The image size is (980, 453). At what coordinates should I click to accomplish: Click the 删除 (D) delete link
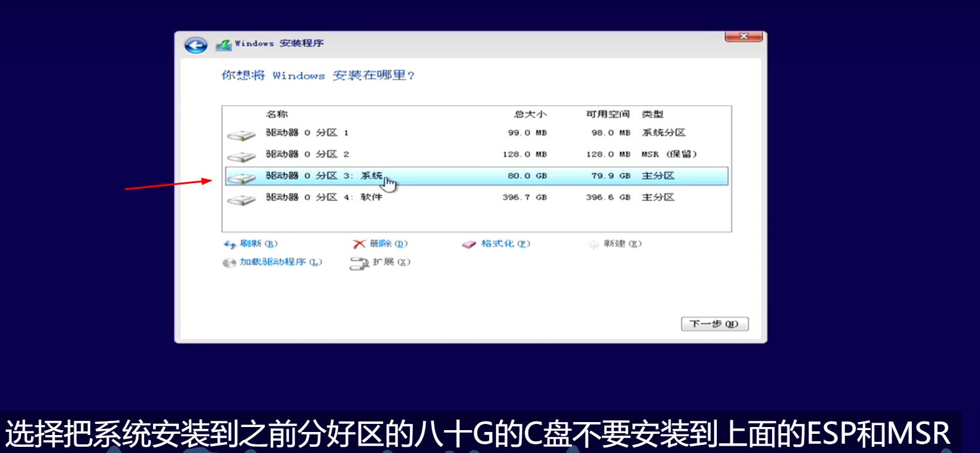tap(388, 244)
